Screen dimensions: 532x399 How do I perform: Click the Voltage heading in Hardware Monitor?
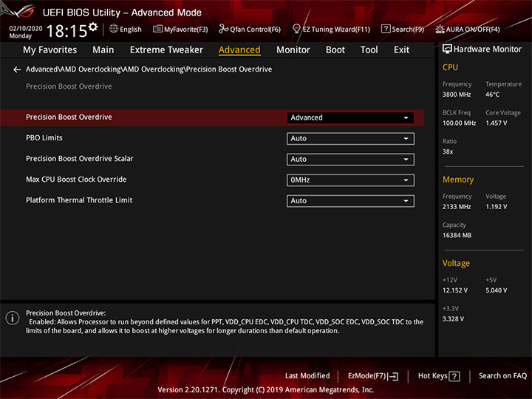click(x=456, y=263)
